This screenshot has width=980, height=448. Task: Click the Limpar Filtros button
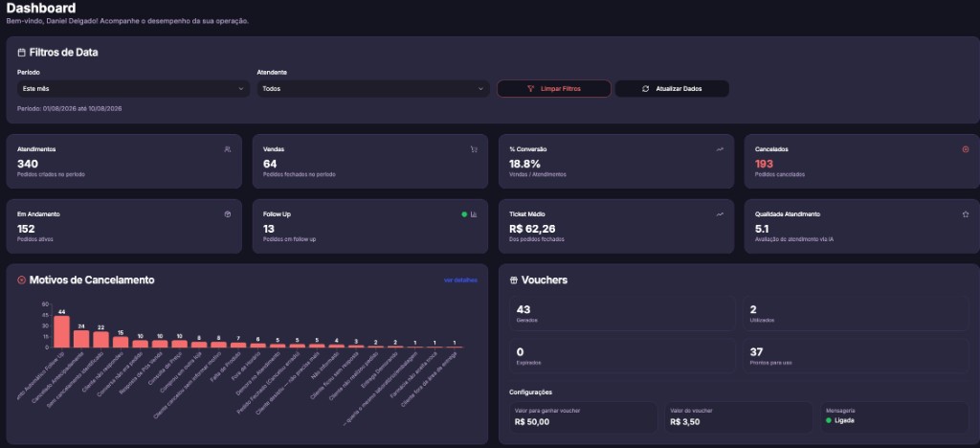coord(554,89)
